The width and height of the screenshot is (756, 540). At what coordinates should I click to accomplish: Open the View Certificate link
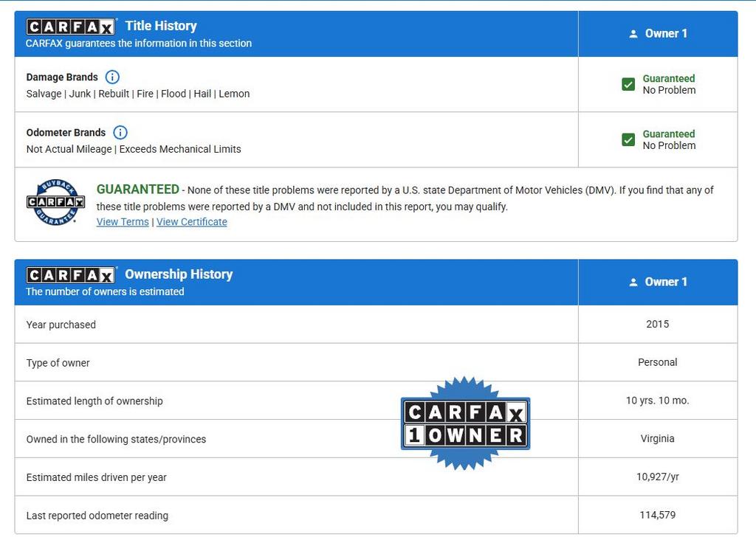click(192, 222)
